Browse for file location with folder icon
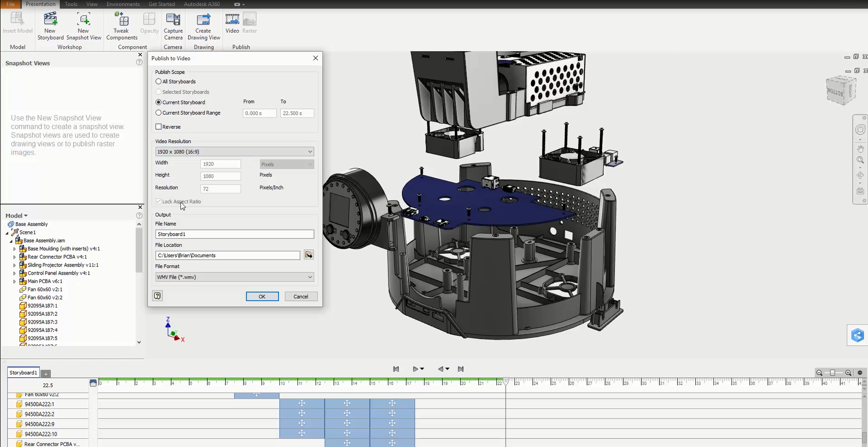The image size is (868, 447). click(309, 255)
